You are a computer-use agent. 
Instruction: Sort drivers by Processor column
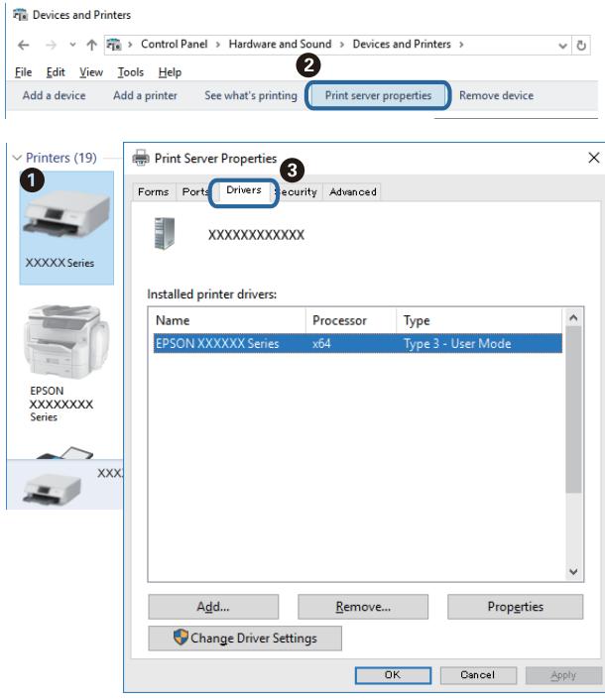click(x=351, y=320)
